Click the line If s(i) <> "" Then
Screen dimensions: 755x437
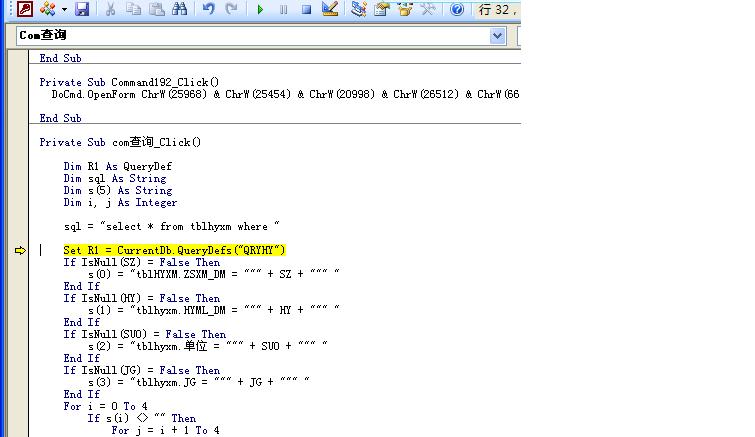click(142, 419)
